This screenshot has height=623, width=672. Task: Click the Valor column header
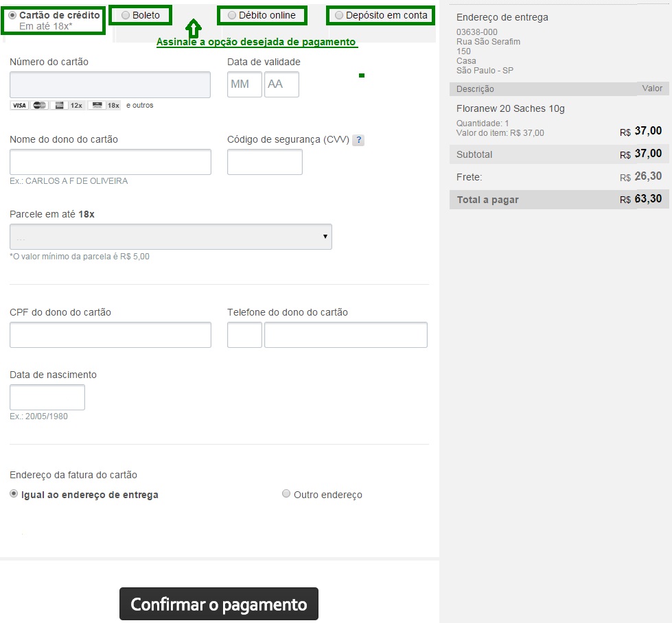point(652,89)
